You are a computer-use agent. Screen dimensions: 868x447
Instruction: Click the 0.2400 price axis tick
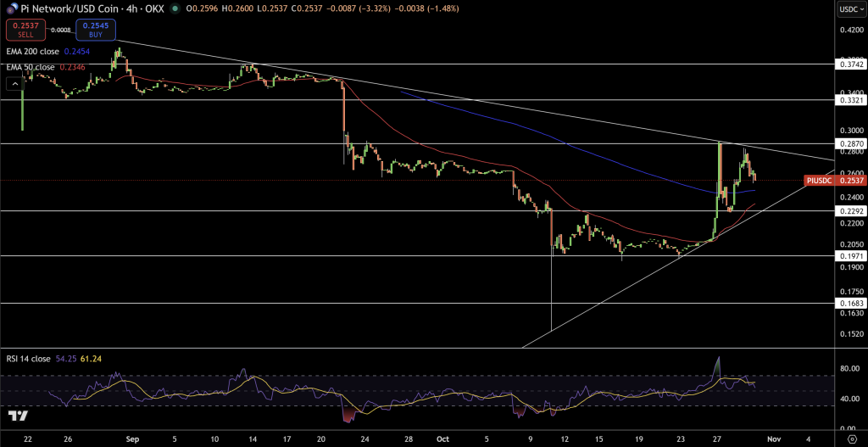[x=850, y=197]
